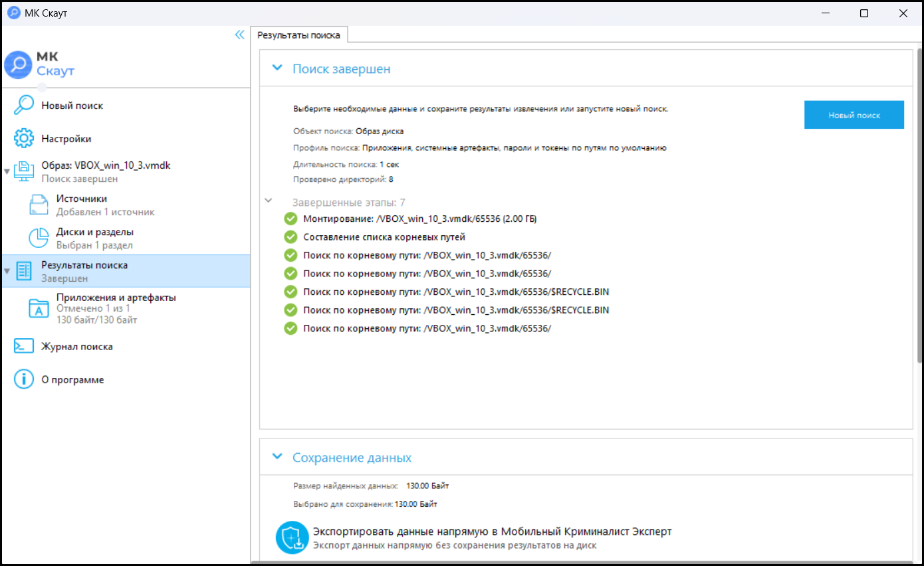Open Настройки label
Screen dimensions: 924x566
coord(66,139)
